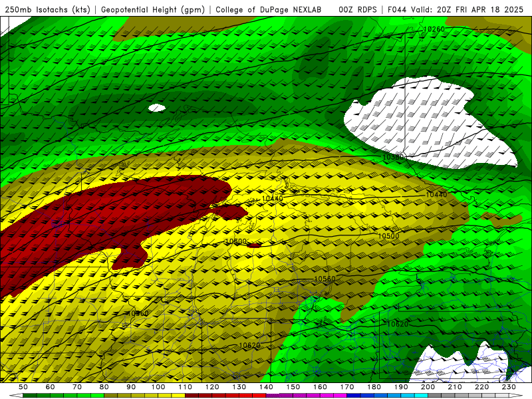
Task: Click the 10260 height contour label
Action: point(434,29)
